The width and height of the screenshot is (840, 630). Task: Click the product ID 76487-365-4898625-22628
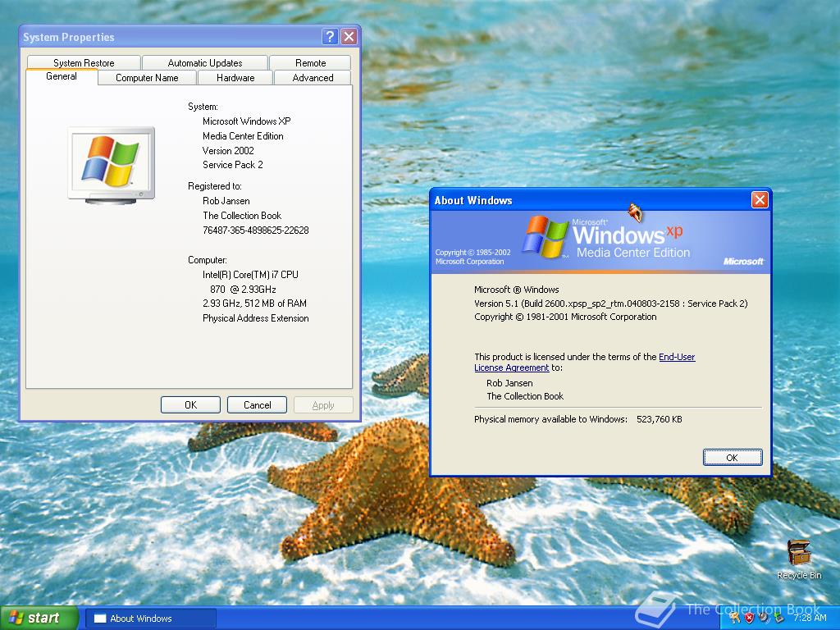[256, 231]
